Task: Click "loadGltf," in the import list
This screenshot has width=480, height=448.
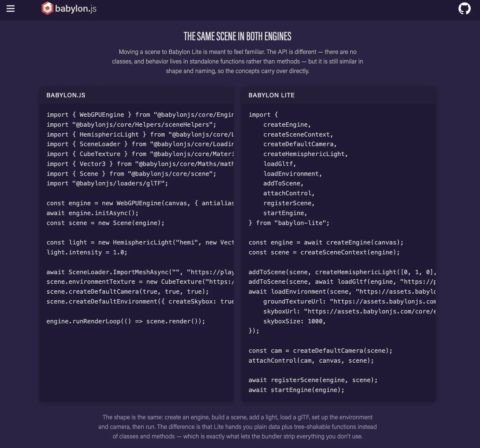Action: point(280,164)
